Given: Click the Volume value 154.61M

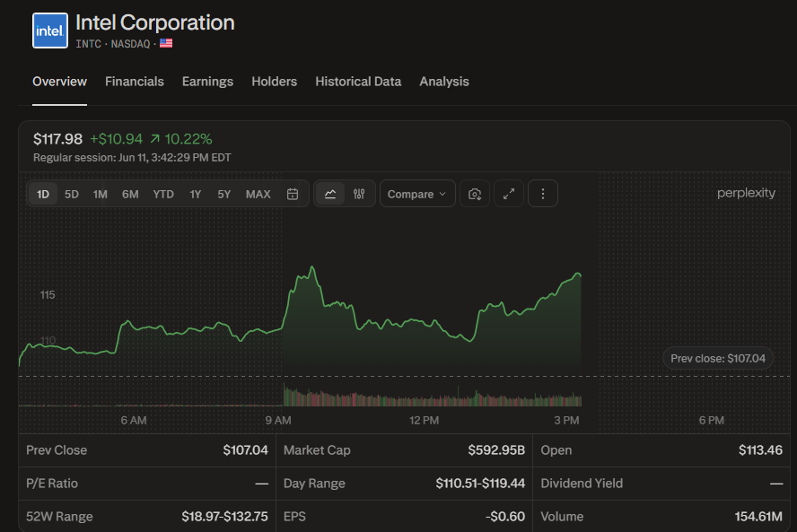Looking at the screenshot, I should [x=758, y=517].
